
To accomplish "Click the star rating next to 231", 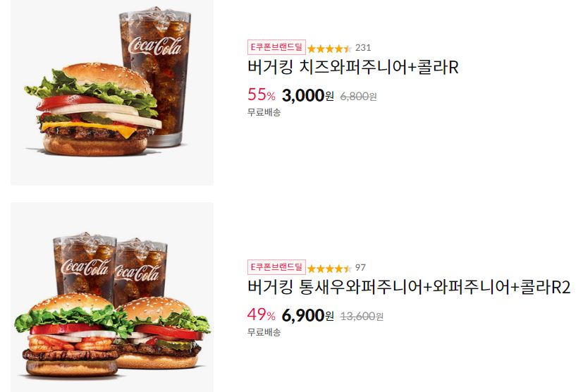I will [329, 49].
